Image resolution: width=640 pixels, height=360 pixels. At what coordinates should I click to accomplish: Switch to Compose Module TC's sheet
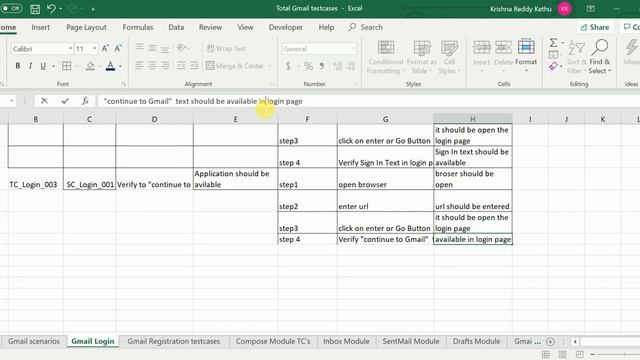[x=273, y=341]
